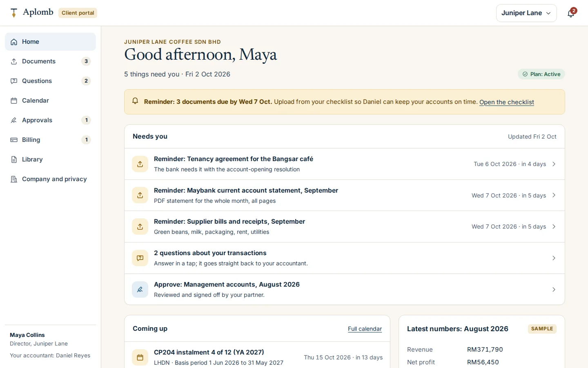Viewport: 588px width, 368px height.
Task: Click the Tue 6 Oct 2026 due date
Action: pyautogui.click(x=495, y=164)
